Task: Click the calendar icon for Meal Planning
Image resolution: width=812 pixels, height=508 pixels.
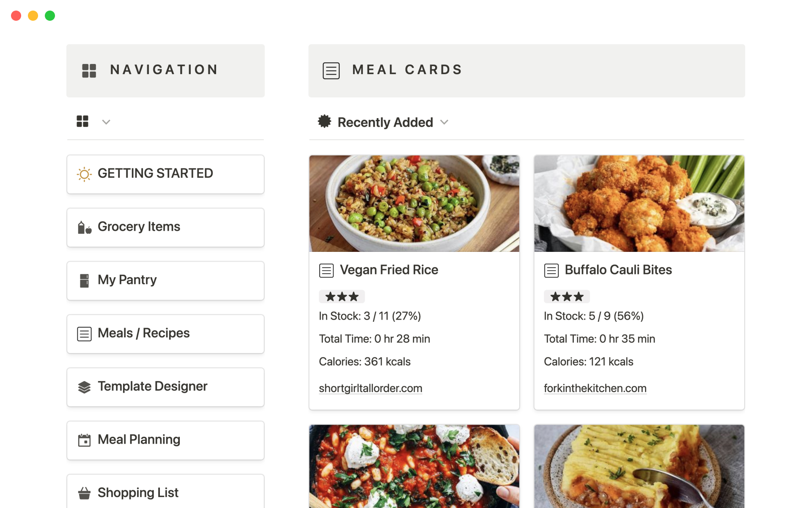Action: pos(84,440)
